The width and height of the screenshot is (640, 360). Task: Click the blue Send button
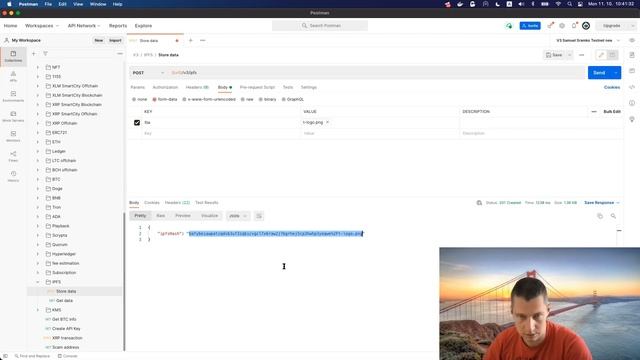599,73
